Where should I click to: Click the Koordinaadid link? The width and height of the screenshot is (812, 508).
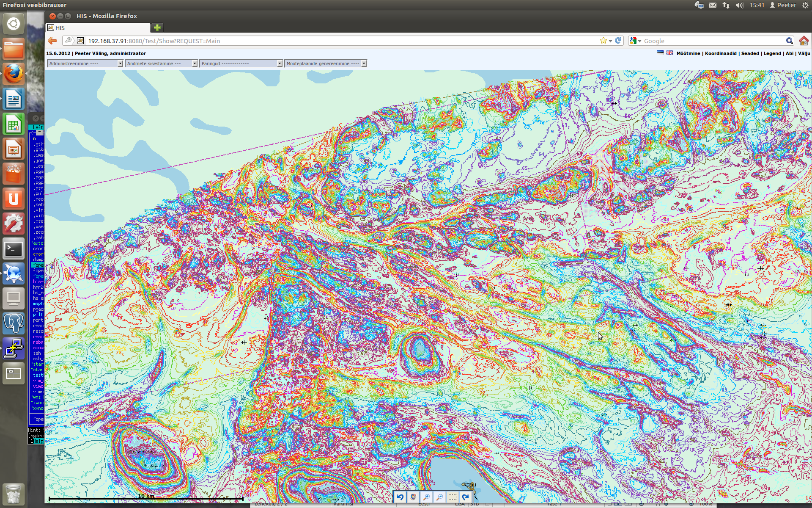[x=720, y=53]
